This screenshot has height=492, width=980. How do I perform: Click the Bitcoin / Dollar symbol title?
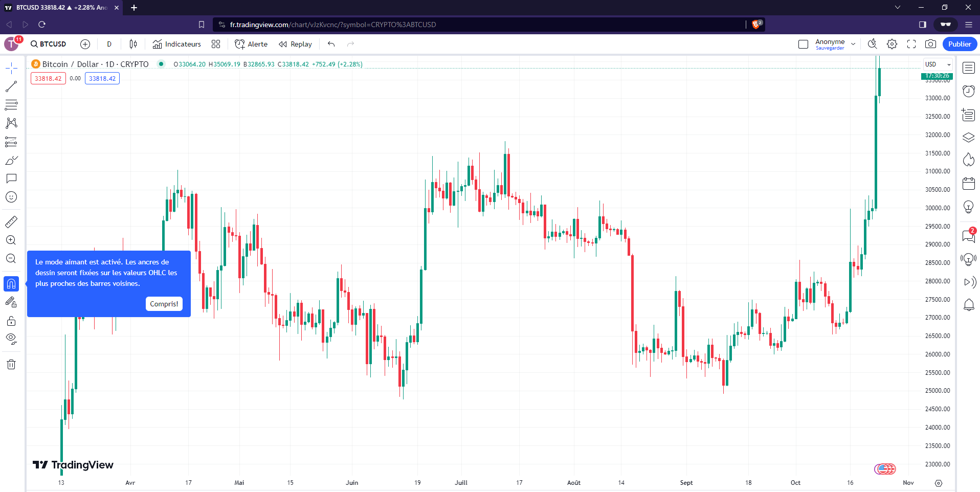point(96,64)
